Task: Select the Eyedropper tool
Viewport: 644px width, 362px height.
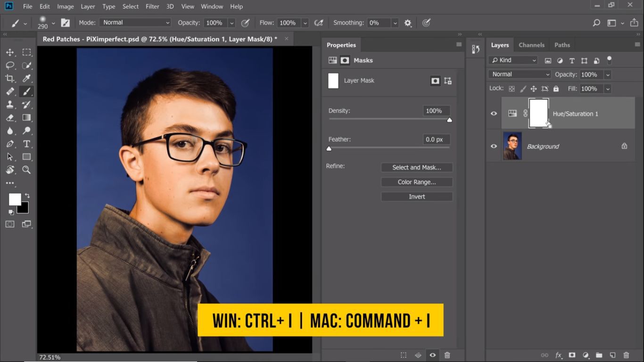Action: click(x=27, y=78)
